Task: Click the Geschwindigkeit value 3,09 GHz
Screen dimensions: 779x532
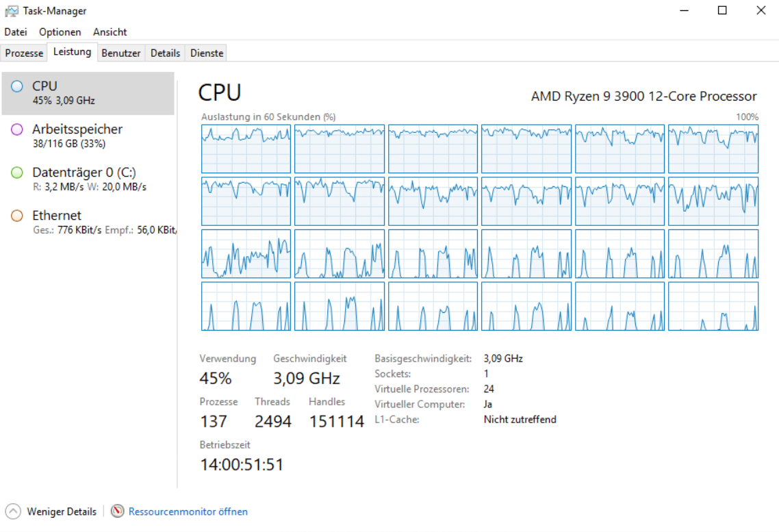Action: 307,379
